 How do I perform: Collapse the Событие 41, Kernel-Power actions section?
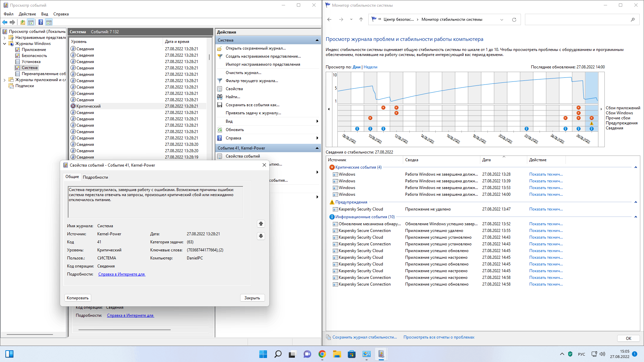317,148
